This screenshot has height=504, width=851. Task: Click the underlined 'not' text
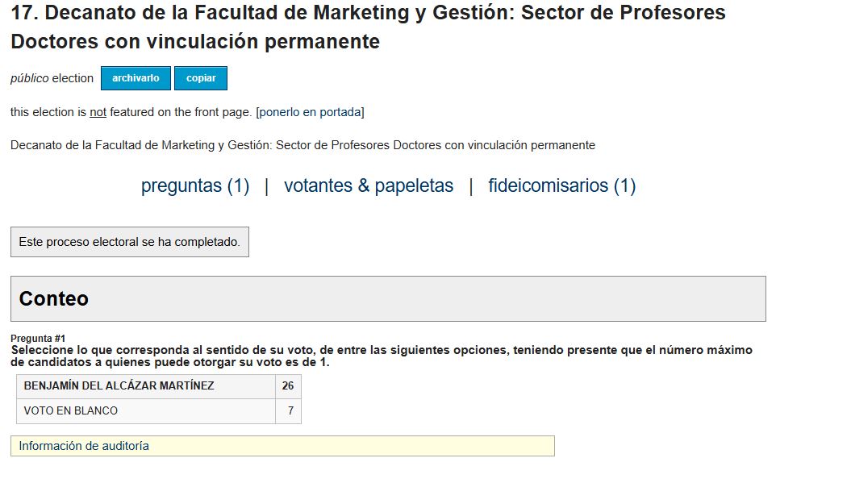pyautogui.click(x=98, y=112)
